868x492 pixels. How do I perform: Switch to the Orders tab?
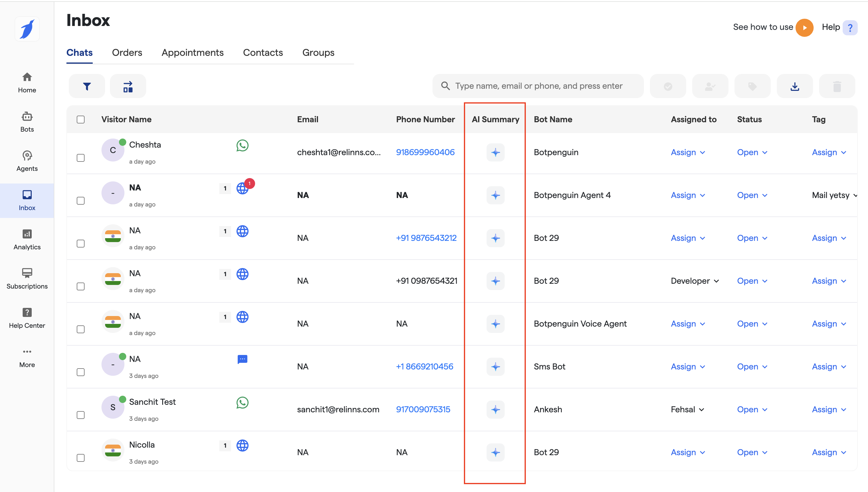pyautogui.click(x=127, y=53)
